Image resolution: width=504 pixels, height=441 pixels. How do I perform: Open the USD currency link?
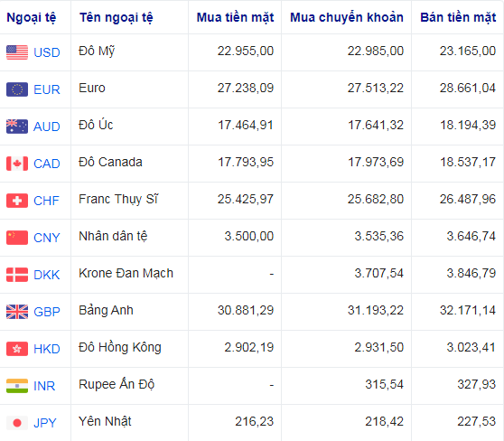47,52
